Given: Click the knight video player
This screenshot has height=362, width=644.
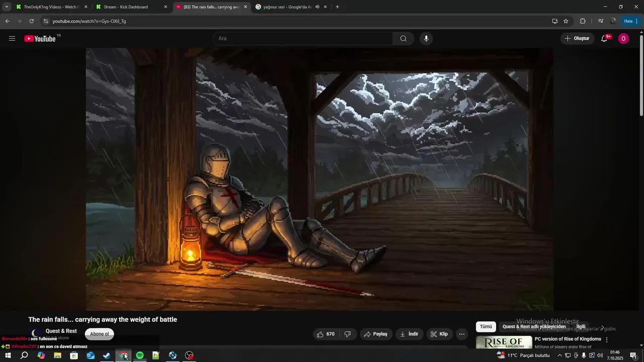Looking at the screenshot, I should pyautogui.click(x=319, y=179).
